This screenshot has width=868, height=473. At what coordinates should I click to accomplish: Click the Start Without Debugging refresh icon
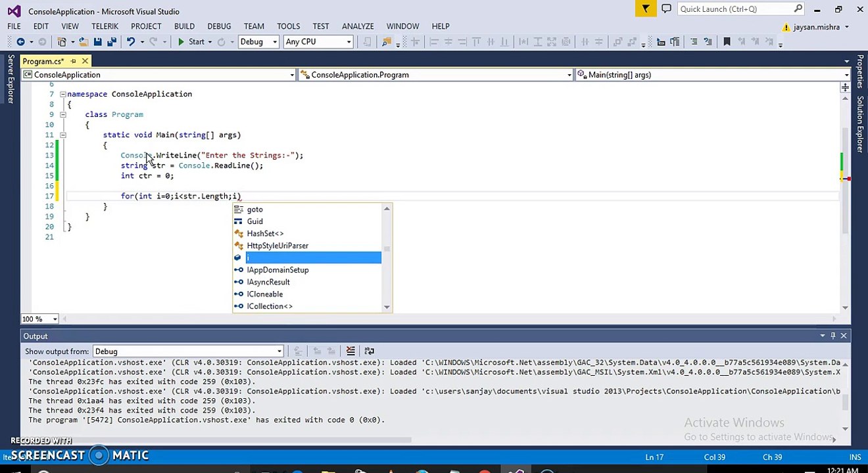pos(222,42)
